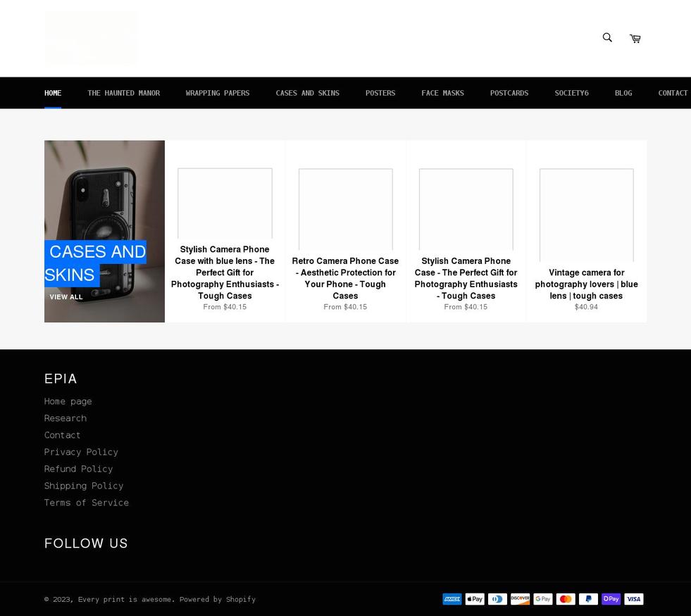
Task: Click the Apple Pay payment icon
Action: click(x=475, y=599)
